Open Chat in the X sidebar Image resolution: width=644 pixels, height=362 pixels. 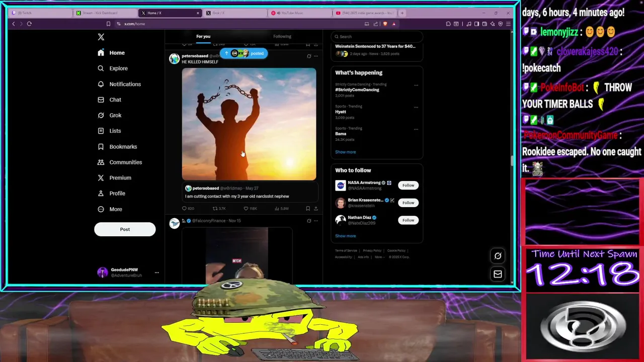[109, 100]
